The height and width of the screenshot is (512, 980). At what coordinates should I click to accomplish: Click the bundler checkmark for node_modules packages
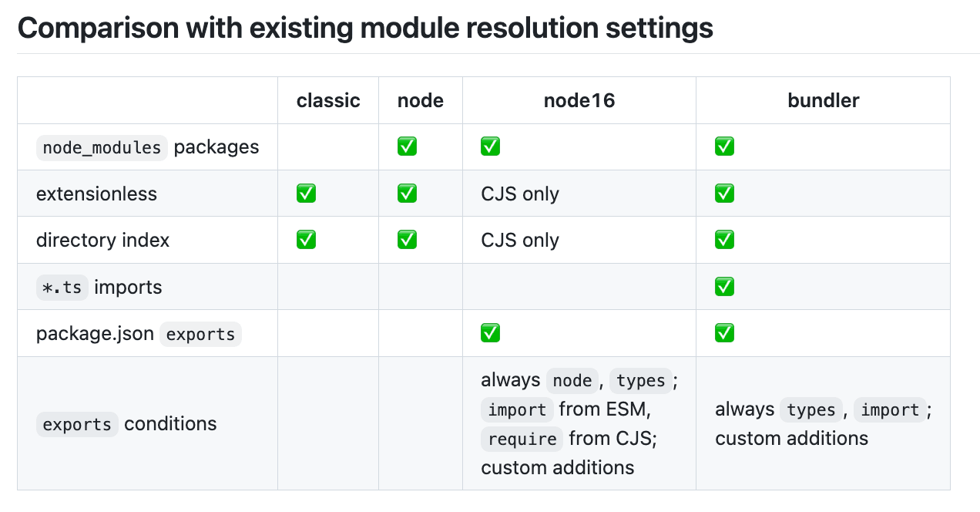(724, 147)
